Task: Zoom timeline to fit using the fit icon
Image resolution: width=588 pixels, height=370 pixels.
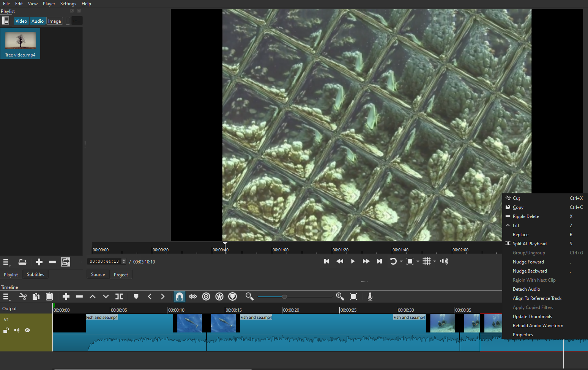Action: pos(353,296)
